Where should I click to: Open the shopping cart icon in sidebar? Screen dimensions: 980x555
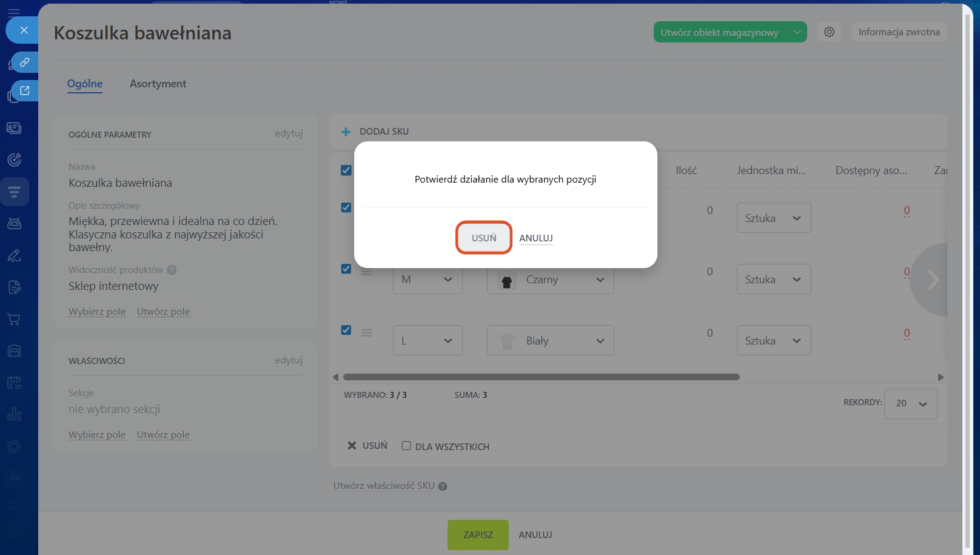point(14,319)
